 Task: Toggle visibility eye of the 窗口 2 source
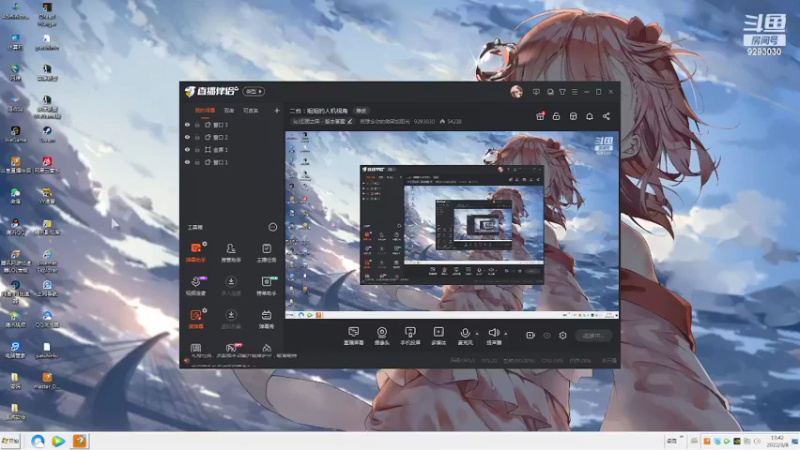click(x=187, y=137)
